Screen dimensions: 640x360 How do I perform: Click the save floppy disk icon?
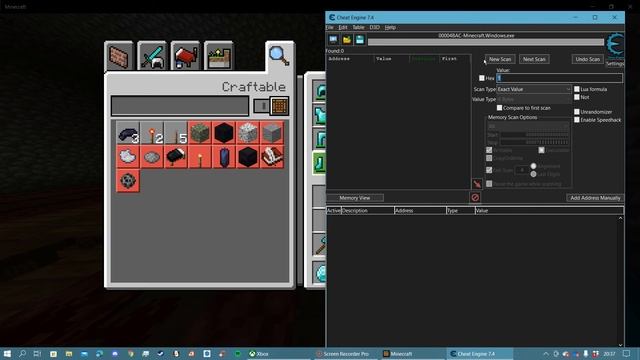coord(360,40)
